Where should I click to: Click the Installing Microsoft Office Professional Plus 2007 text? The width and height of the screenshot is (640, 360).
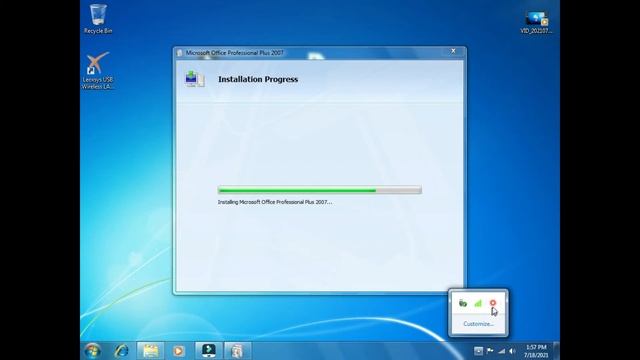(275, 202)
